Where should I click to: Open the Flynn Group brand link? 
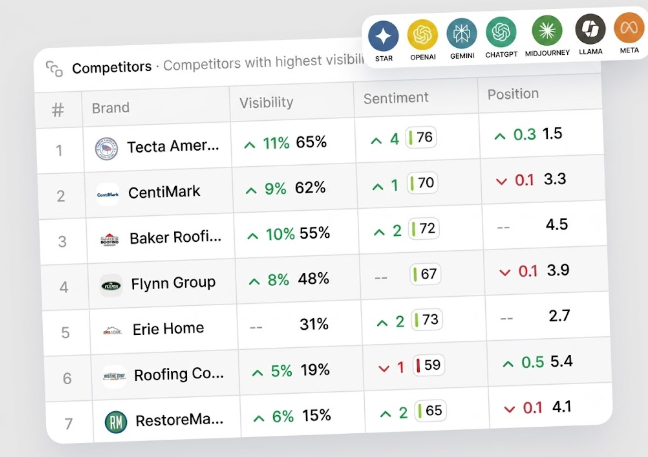click(173, 283)
